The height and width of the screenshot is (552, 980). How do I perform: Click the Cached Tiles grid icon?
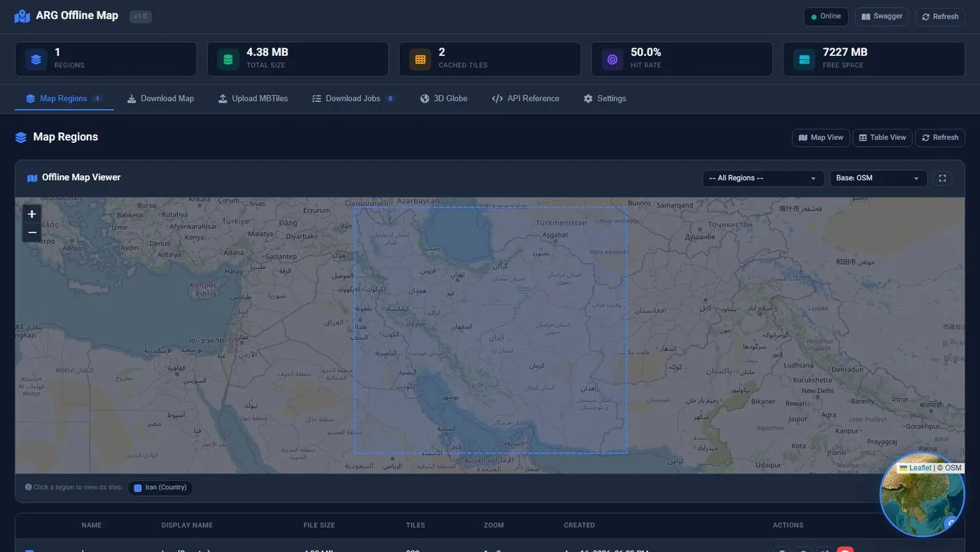[420, 60]
